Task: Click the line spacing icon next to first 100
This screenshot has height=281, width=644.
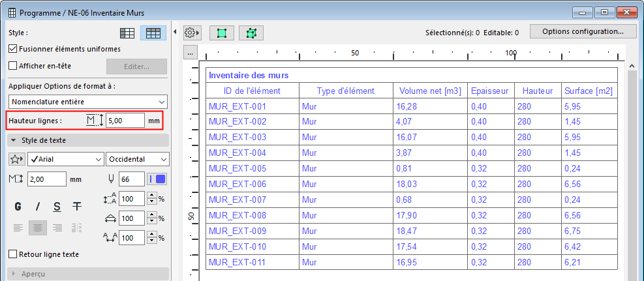Action: coord(110,199)
